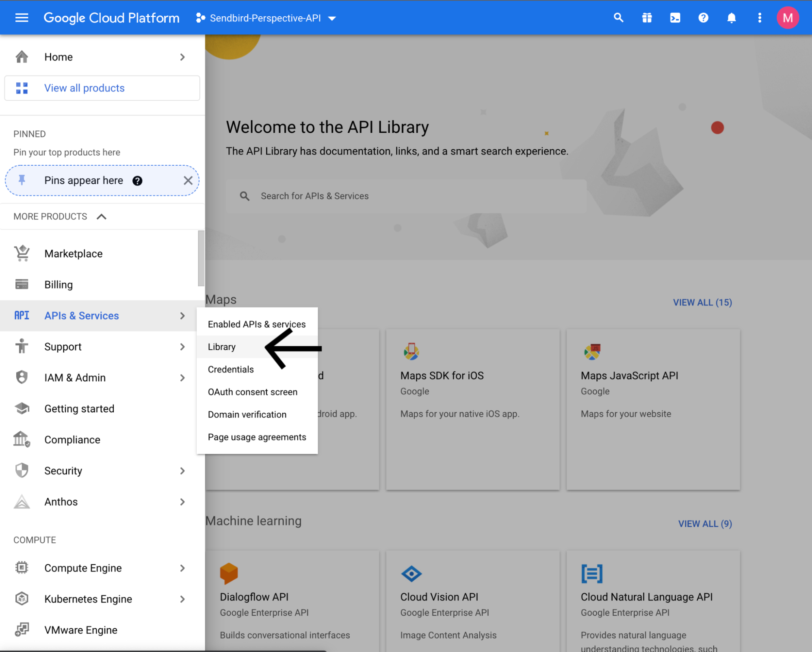Click the Kubernetes Engine hexagon icon
The width and height of the screenshot is (812, 652).
[x=22, y=599]
